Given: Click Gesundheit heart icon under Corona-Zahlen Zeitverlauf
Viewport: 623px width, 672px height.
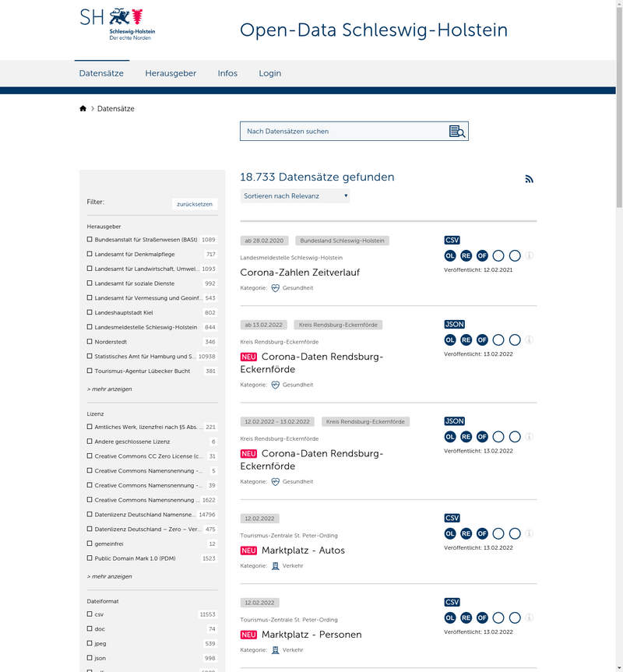Looking at the screenshot, I should [x=276, y=288].
